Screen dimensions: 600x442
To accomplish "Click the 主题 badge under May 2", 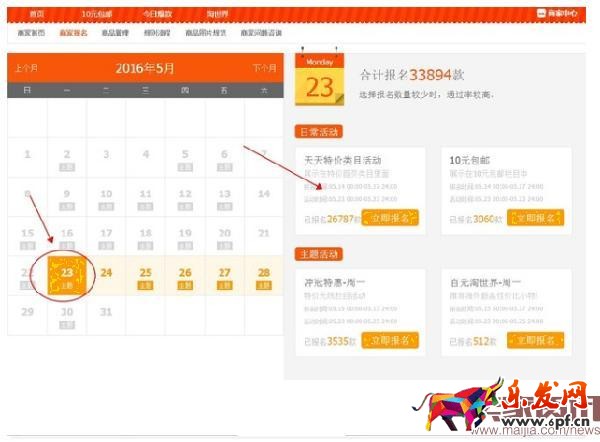I will 67,168.
